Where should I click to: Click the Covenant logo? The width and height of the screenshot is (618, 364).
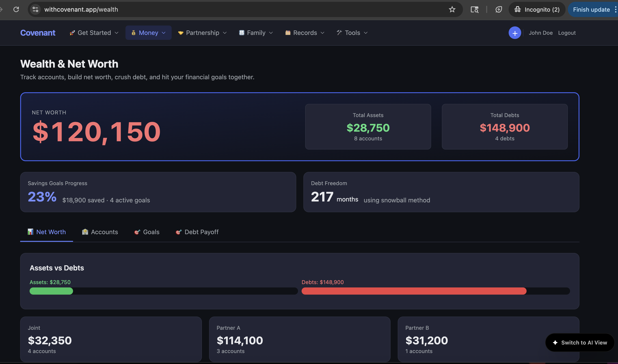click(38, 33)
